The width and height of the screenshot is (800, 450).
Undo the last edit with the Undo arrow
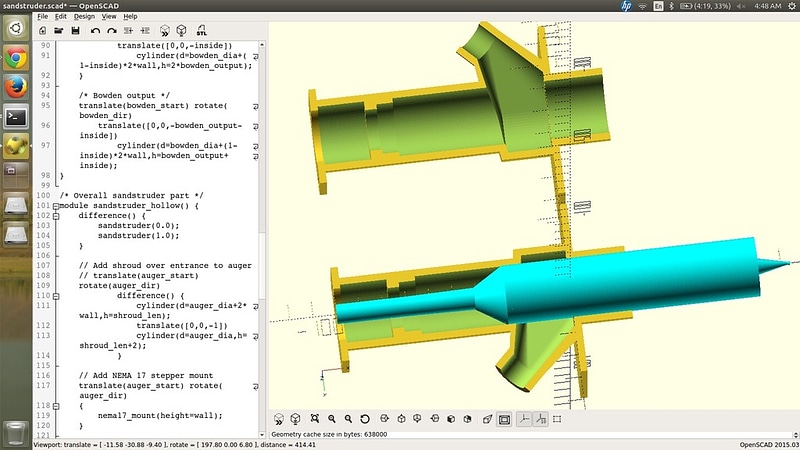95,31
